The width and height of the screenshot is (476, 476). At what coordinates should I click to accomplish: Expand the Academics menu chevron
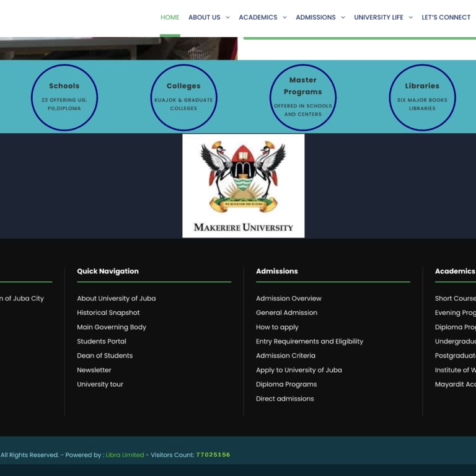tap(284, 18)
